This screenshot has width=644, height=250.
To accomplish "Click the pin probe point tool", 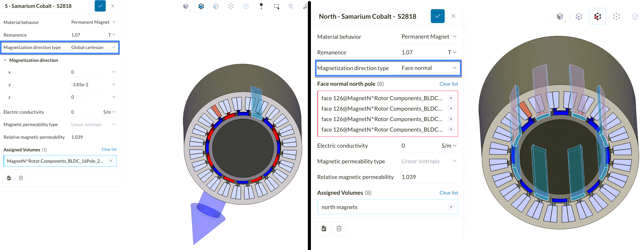I will (261, 6).
